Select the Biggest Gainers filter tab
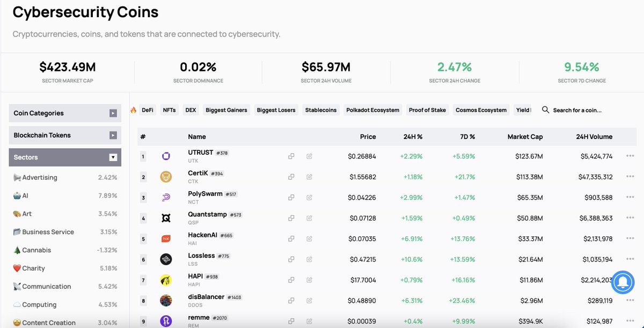644x328 pixels. point(226,110)
